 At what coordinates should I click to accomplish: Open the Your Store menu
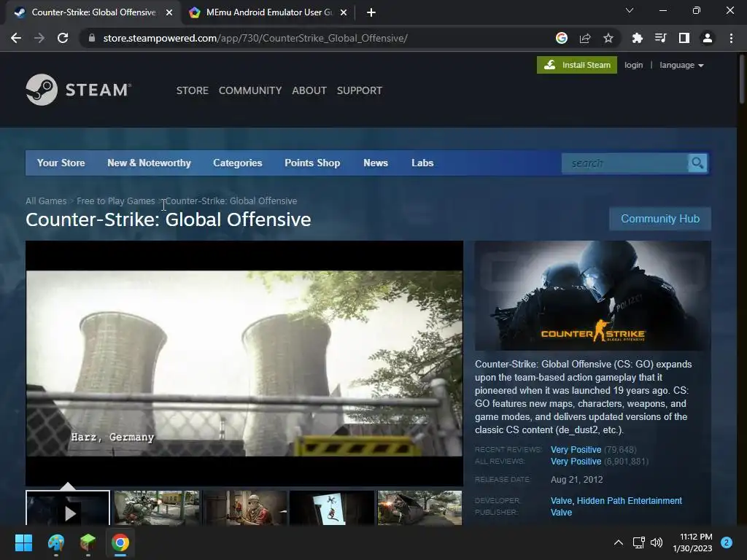(61, 163)
